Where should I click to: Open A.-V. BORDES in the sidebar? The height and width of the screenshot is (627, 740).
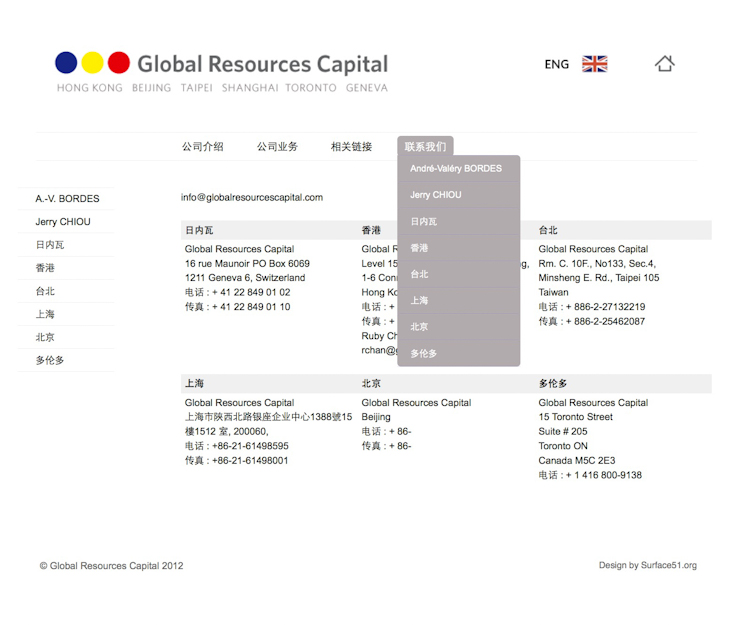point(67,199)
